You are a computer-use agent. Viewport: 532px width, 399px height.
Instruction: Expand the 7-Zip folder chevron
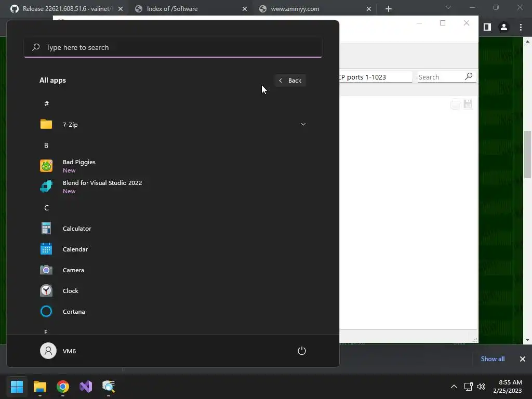303,125
